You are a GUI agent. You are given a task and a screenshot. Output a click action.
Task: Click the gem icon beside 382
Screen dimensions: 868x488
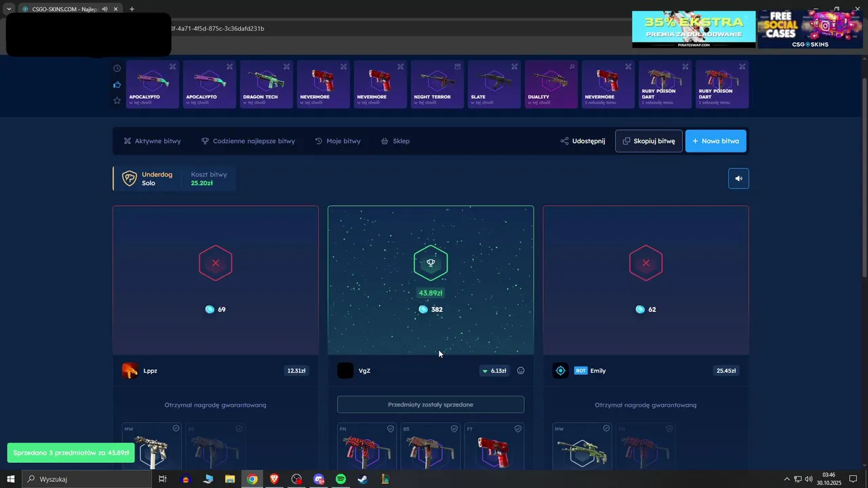pyautogui.click(x=423, y=309)
